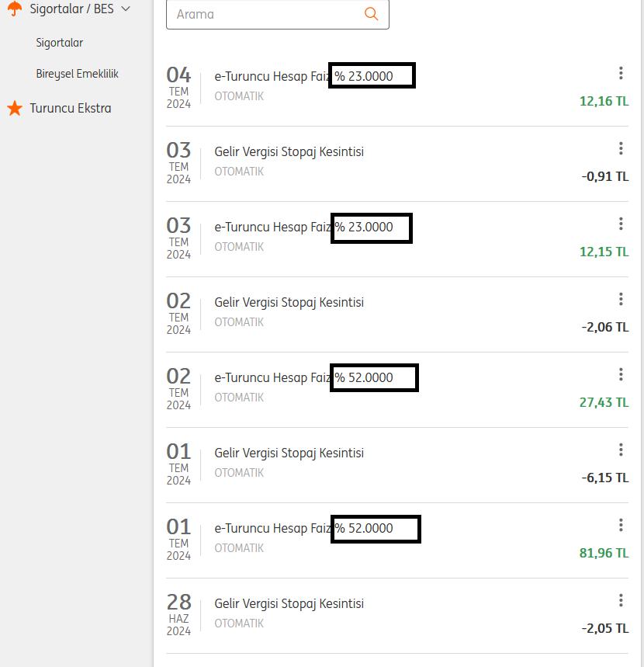Open options menu for July 3 e-Turuncu Hesap Faizi
The height and width of the screenshot is (667, 644).
point(621,224)
